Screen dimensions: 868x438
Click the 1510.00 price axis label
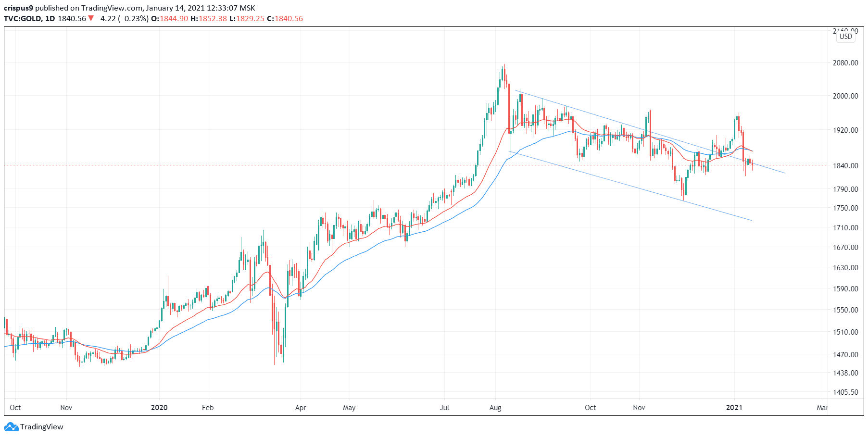coord(845,332)
